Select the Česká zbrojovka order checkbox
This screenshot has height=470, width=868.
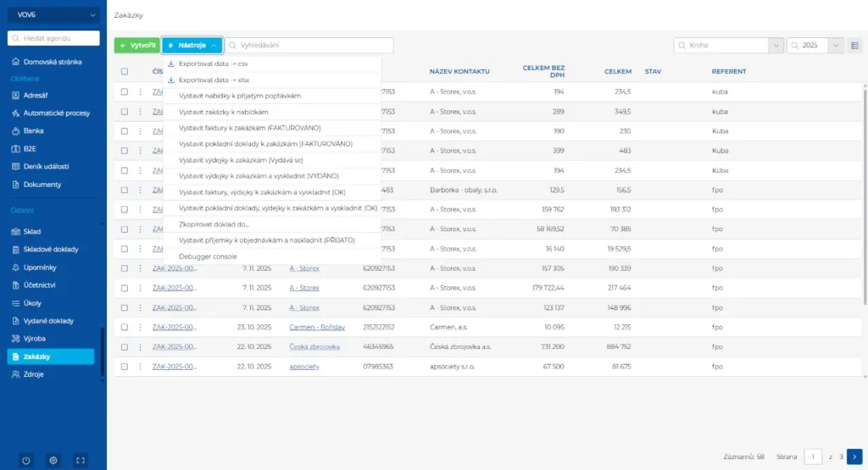pos(125,346)
